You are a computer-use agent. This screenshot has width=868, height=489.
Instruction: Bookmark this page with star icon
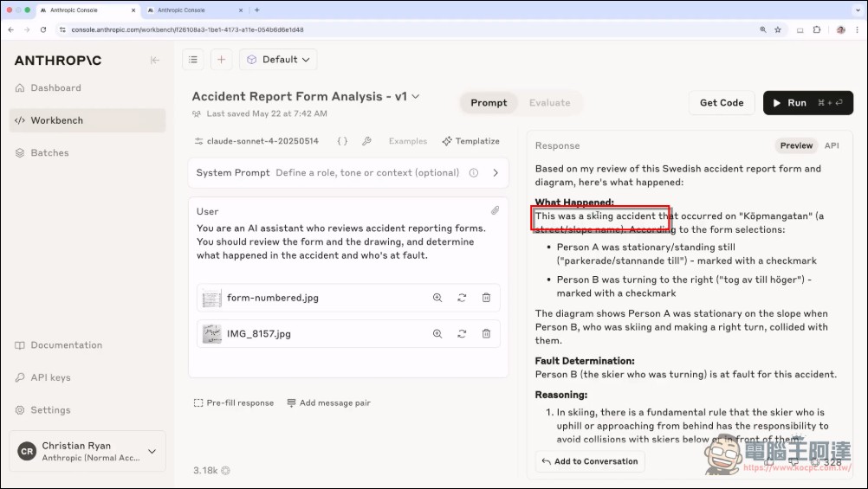point(778,30)
